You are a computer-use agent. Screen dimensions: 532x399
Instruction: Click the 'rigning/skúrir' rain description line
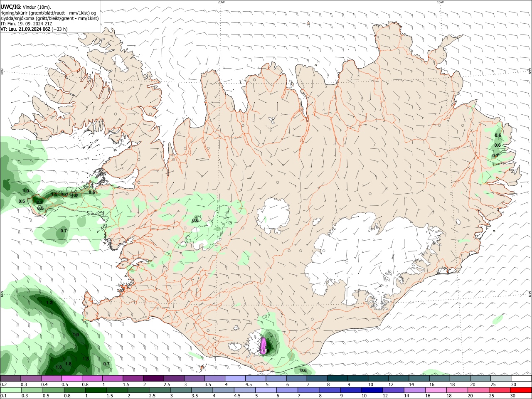tap(49, 13)
